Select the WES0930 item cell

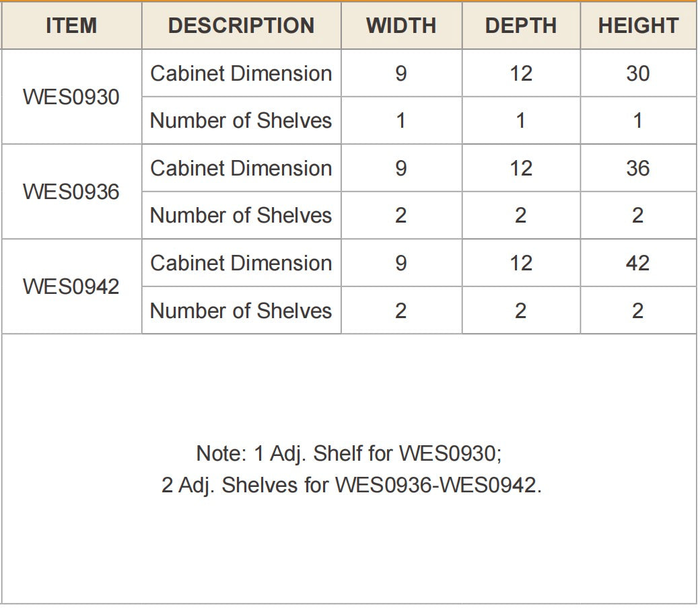pos(71,97)
